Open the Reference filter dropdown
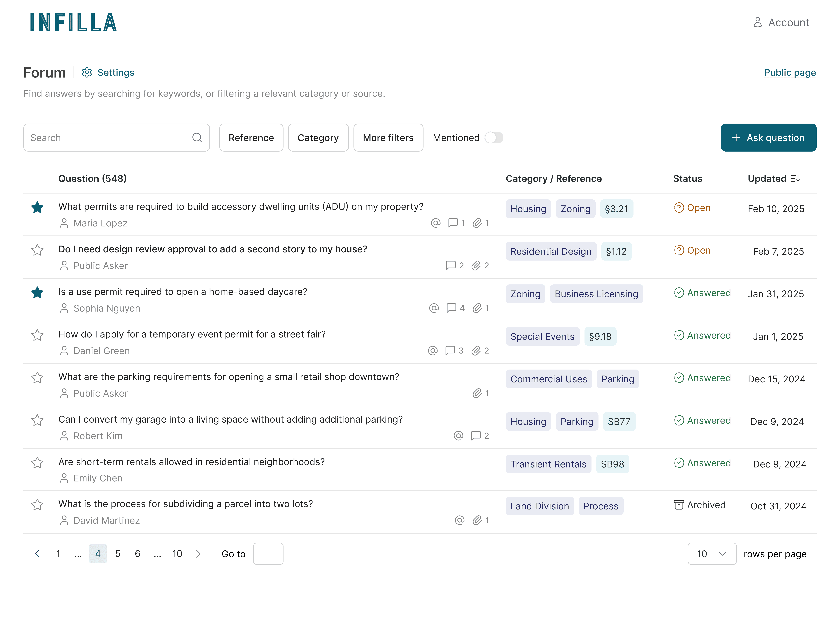The image size is (840, 626). point(251,138)
